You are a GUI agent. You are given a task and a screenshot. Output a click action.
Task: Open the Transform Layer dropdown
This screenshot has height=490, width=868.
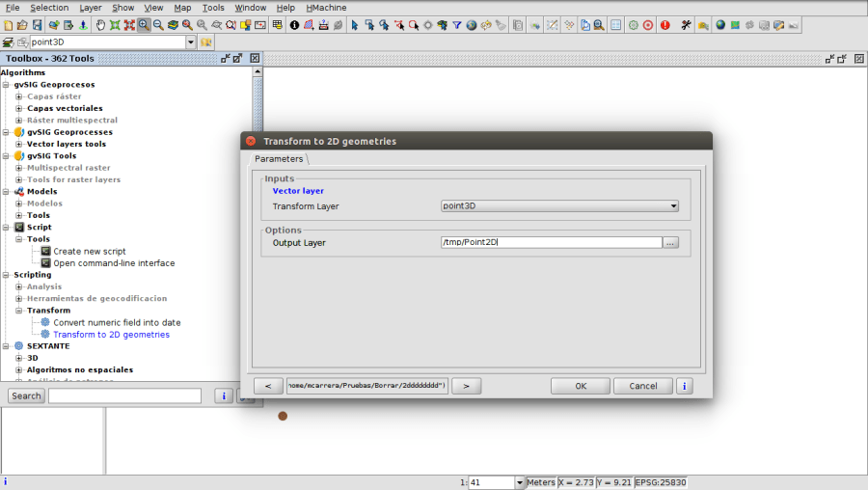pos(673,205)
